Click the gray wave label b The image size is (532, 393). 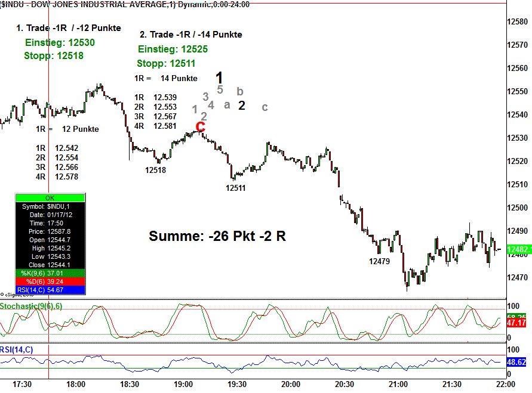click(239, 91)
